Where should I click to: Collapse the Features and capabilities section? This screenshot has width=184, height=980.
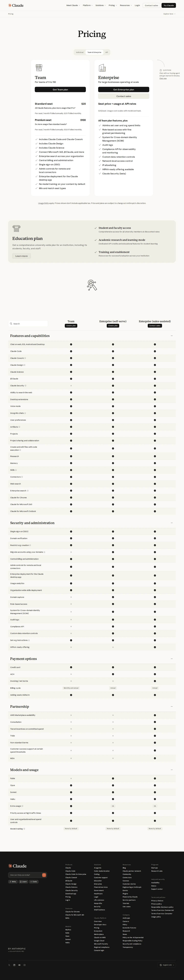[172, 336]
